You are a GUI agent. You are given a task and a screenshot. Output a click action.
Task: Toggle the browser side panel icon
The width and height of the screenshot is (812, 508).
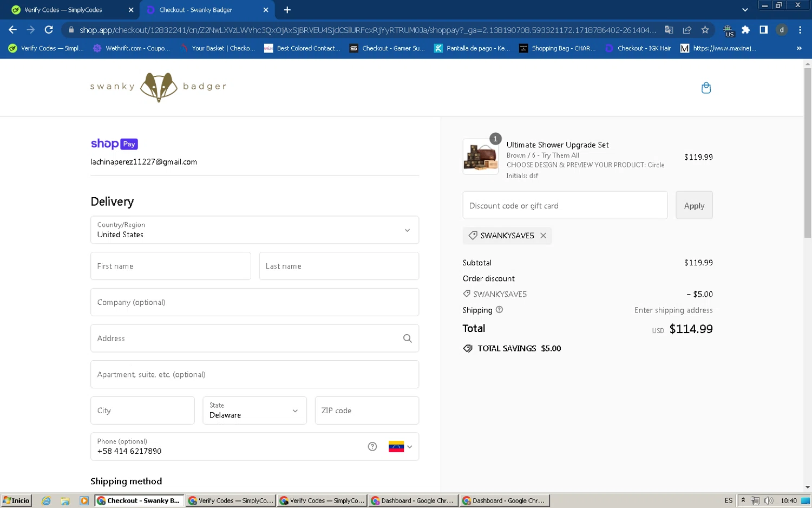763,30
